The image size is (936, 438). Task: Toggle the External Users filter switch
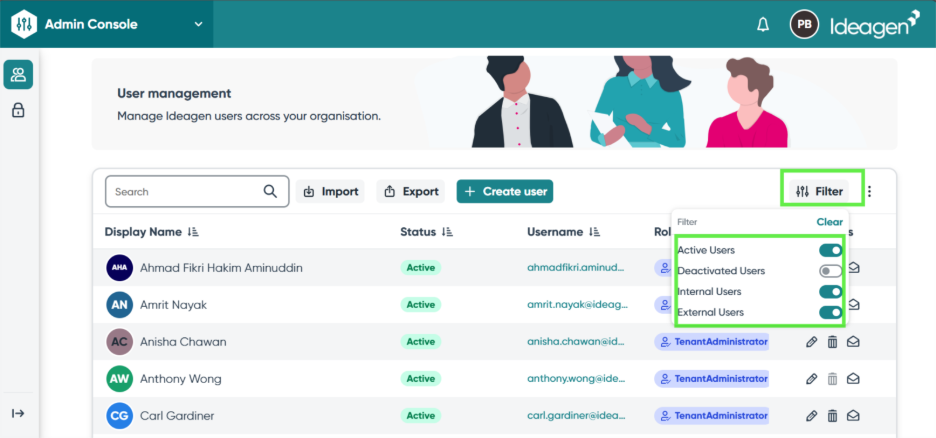click(830, 313)
